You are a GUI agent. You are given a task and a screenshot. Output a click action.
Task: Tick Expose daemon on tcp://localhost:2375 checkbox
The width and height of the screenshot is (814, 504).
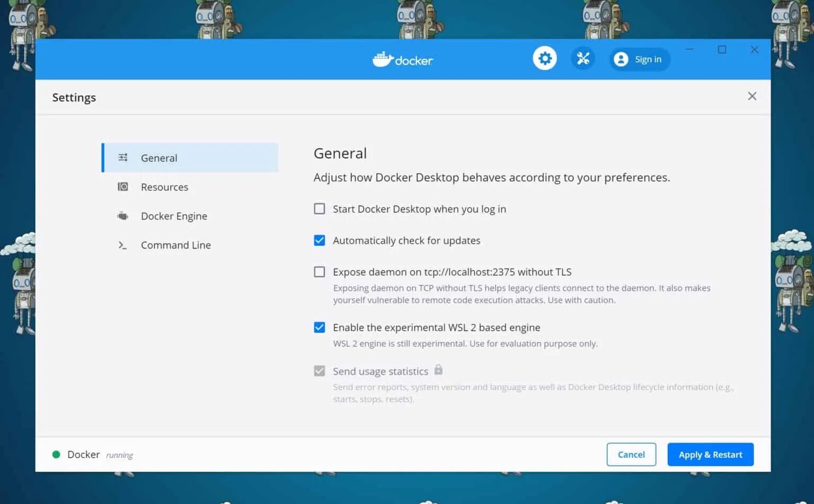tap(320, 272)
